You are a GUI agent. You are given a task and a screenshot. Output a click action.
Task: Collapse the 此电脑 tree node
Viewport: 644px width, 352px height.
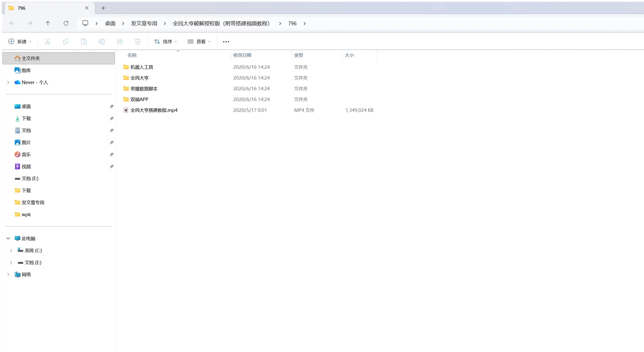[x=8, y=238]
